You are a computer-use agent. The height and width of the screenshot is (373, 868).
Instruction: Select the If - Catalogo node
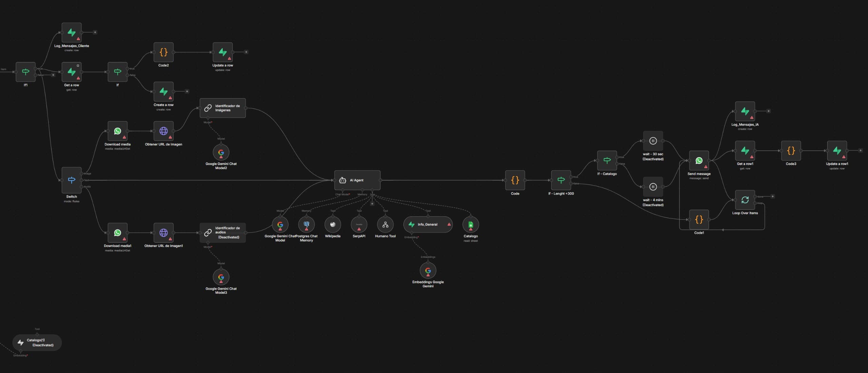607,161
